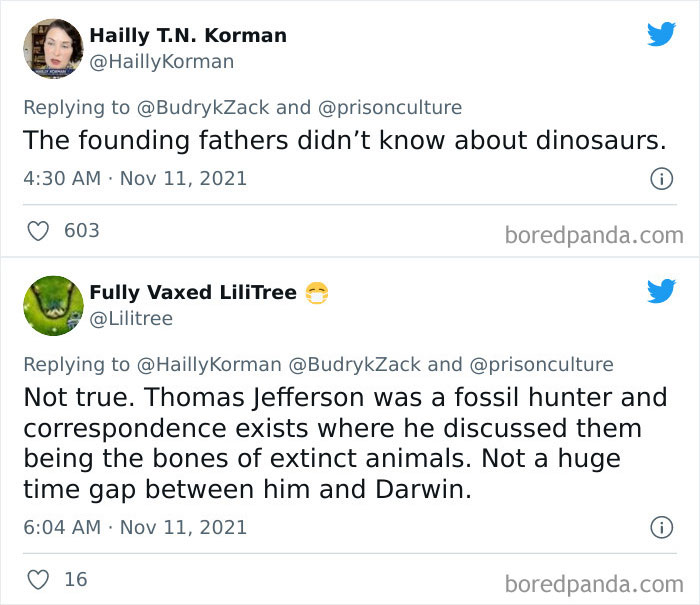Open Fully Vaxed LiliTree's avatar
700x605 pixels.
53,305
